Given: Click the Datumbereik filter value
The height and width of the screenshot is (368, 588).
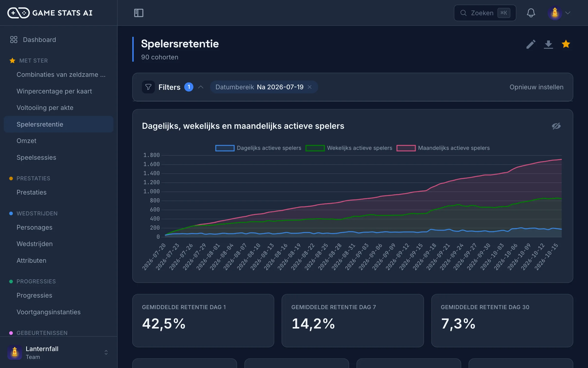Looking at the screenshot, I should coord(280,87).
